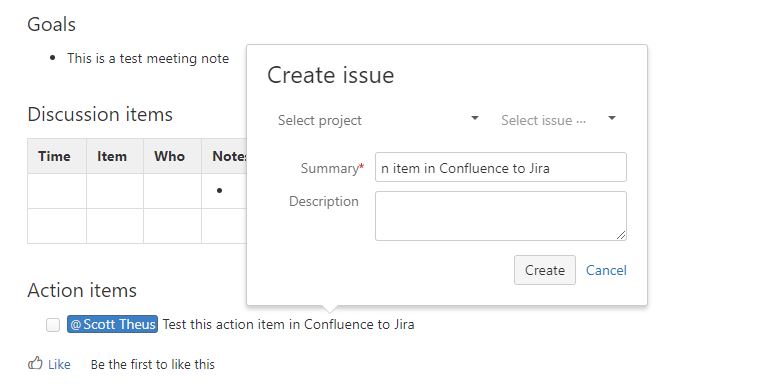Cancel the Create issue dialog
Viewport: 775px width, 390px height.
tap(606, 270)
